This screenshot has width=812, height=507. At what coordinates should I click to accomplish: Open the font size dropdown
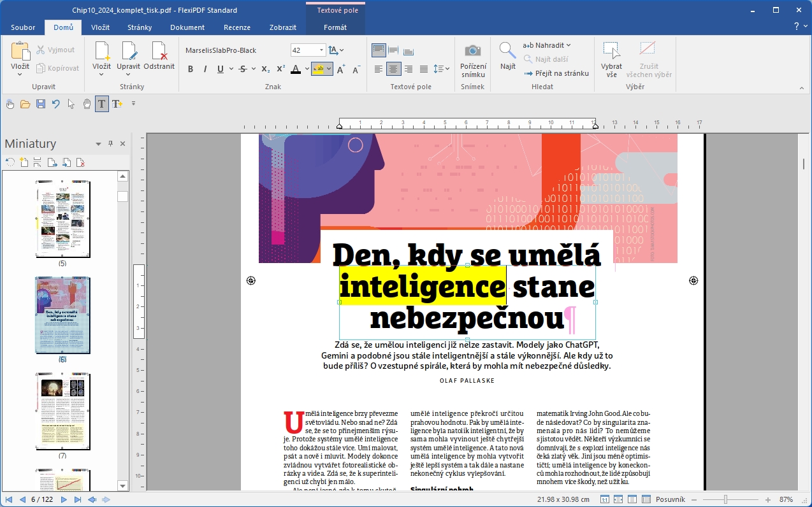(x=321, y=50)
